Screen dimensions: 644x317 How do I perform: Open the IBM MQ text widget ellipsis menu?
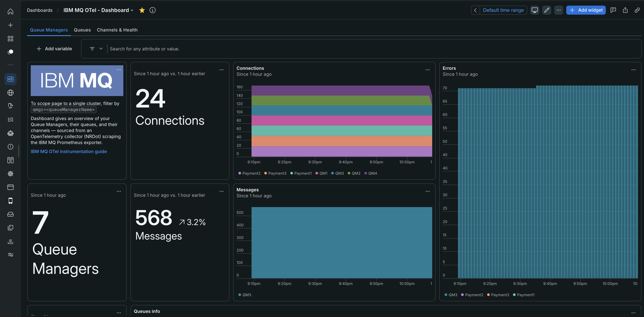tap(119, 70)
